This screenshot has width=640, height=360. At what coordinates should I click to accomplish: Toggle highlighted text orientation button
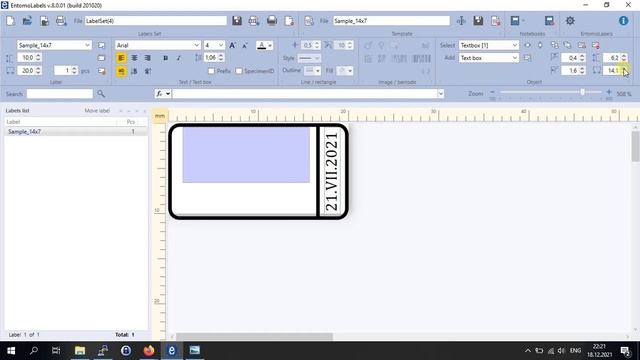121,71
